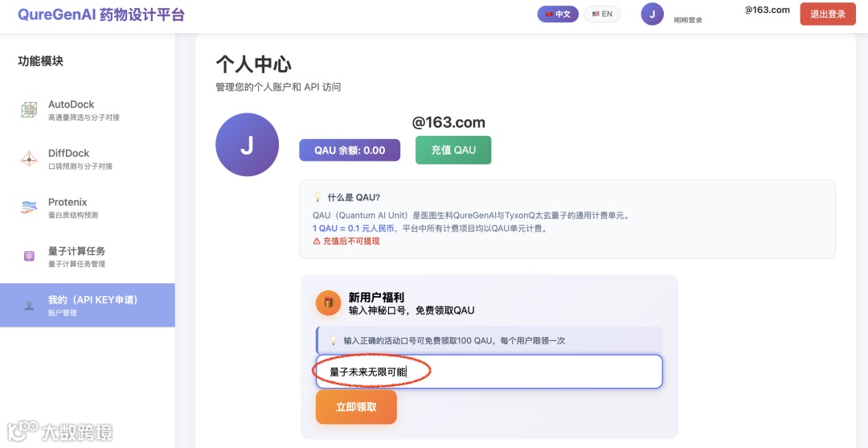Click the 1 QAU = 0.1 元人民币 text
Viewport: 868px width, 448px height.
(354, 228)
